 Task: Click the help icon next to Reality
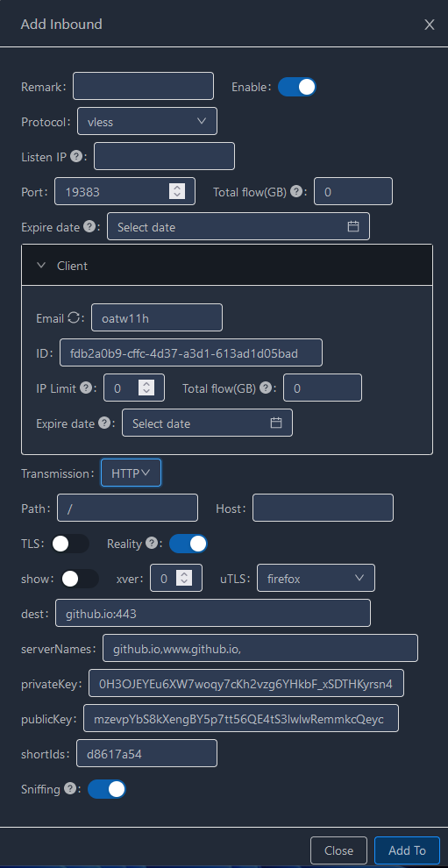(151, 544)
